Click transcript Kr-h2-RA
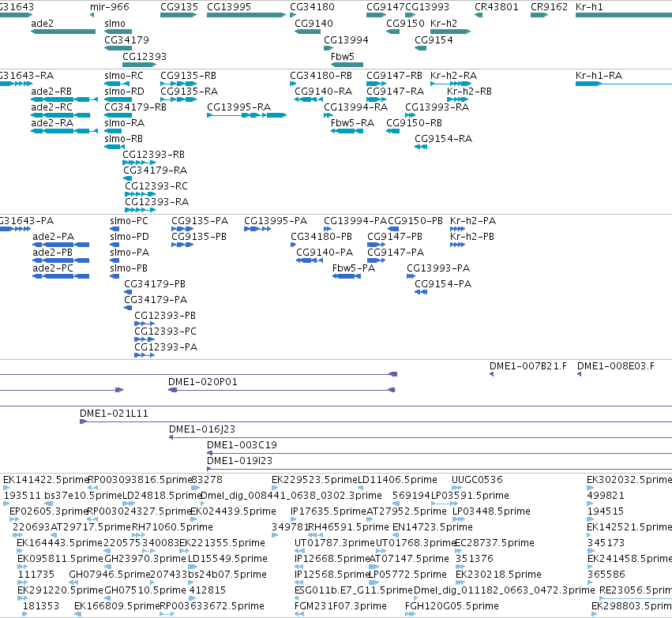The image size is (672, 618). [x=453, y=76]
